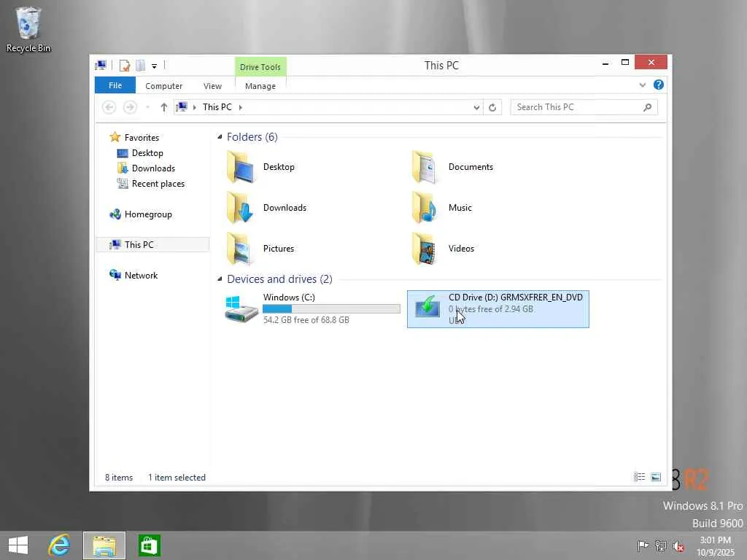Screen dimensions: 747x560
Task: Select the CD Drive (D:) icon
Action: tap(427, 307)
